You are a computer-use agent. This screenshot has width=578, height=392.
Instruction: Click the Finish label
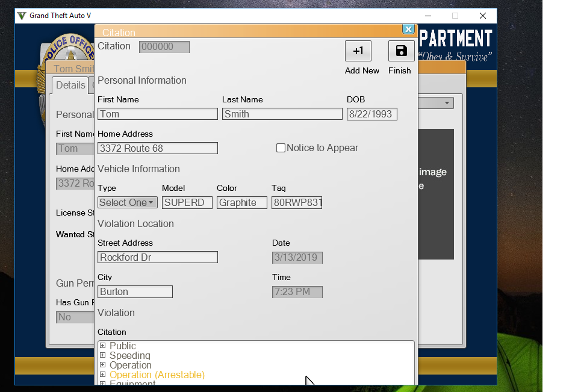point(400,70)
